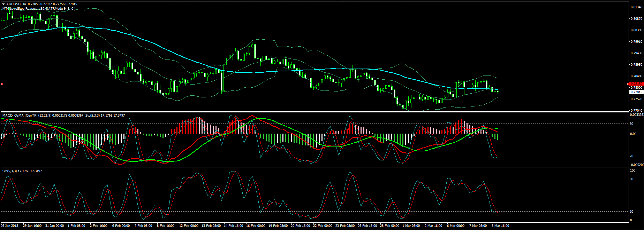Click the 8 Mar 16:00 time label

coord(500,226)
